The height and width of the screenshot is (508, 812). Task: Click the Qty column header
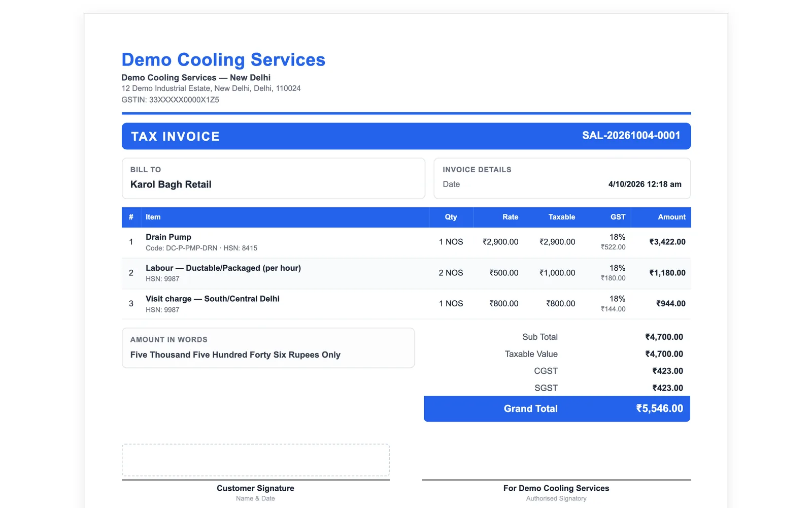451,217
